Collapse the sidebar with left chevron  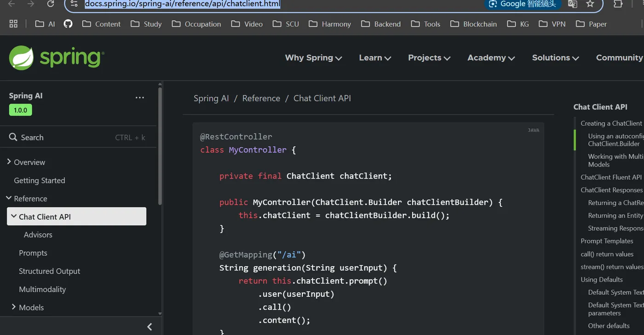tap(149, 327)
